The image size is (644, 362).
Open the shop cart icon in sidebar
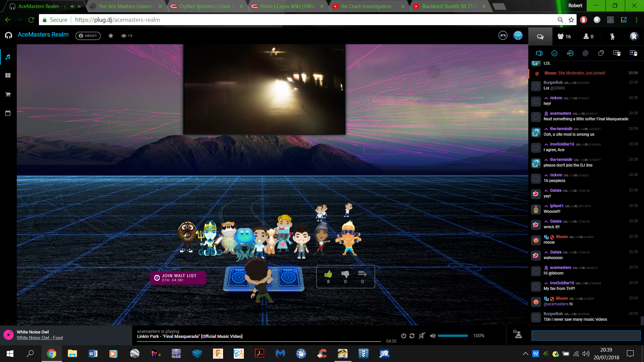pos(8,95)
